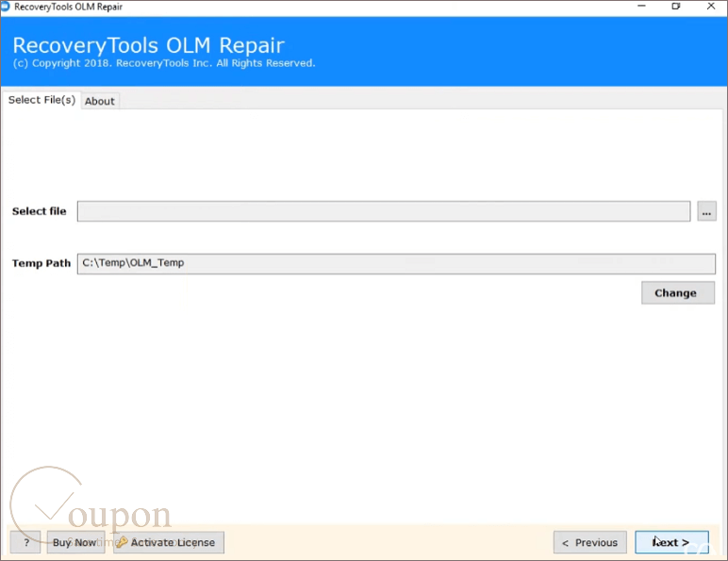The height and width of the screenshot is (561, 728).
Task: Click Activate License with key icon
Action: point(169,542)
